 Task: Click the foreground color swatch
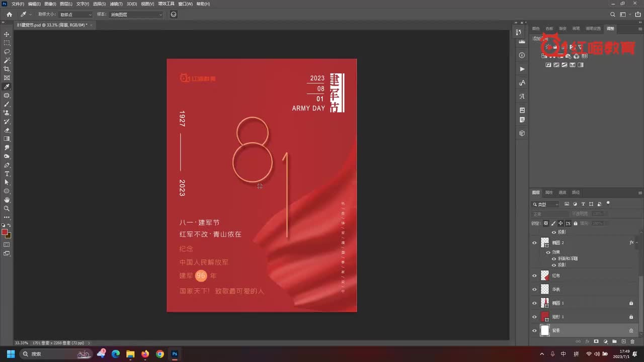pos(5,232)
